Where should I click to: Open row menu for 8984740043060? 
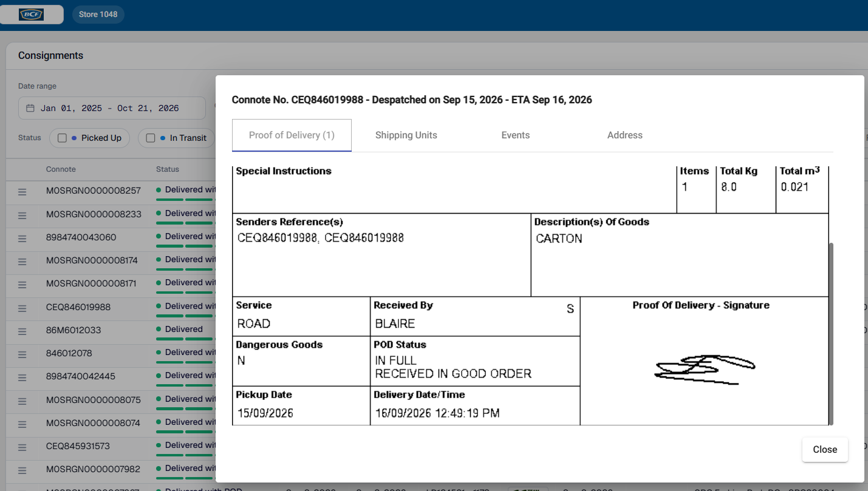click(x=22, y=239)
